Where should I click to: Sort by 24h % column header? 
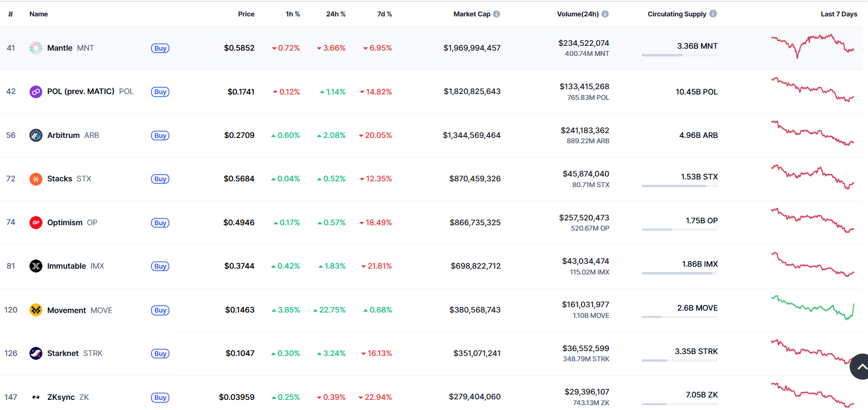tap(336, 14)
